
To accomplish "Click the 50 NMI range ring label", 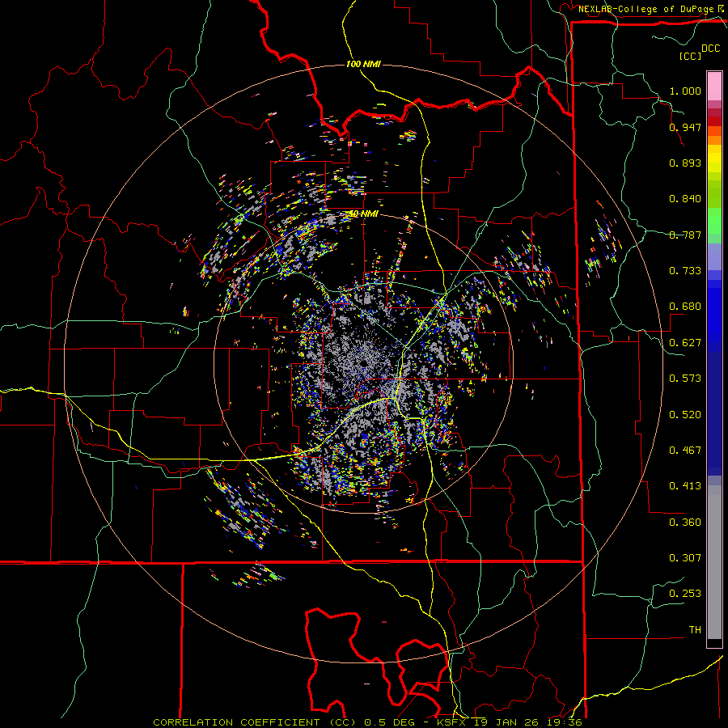I will point(363,214).
